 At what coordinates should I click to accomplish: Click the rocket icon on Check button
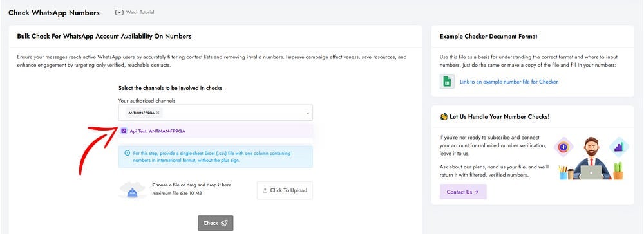pyautogui.click(x=224, y=223)
